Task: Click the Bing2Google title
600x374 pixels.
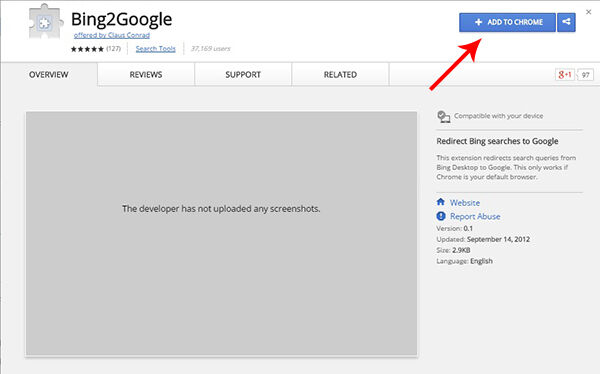Action: pos(121,19)
